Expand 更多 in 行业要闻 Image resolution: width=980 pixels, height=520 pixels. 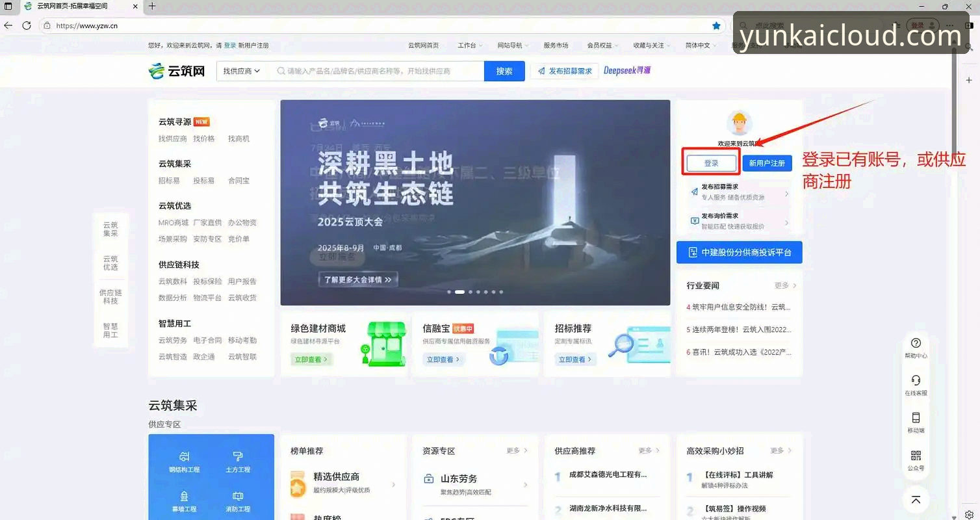pos(785,285)
